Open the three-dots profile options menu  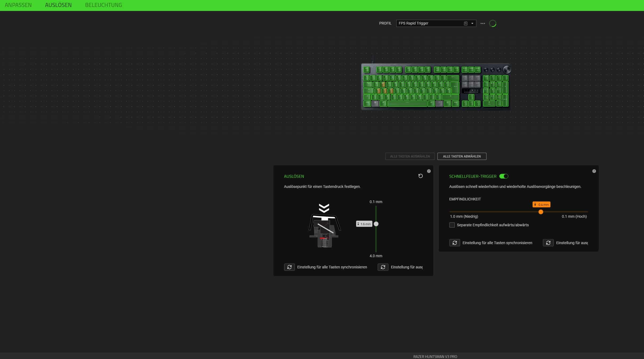click(482, 23)
